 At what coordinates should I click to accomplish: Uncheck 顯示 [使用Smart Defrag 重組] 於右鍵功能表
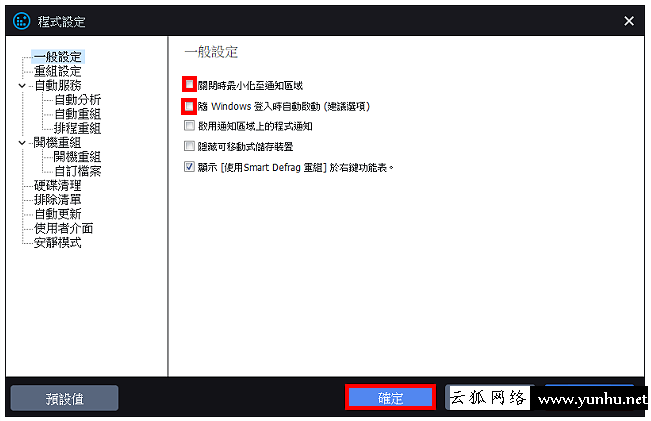coord(189,167)
